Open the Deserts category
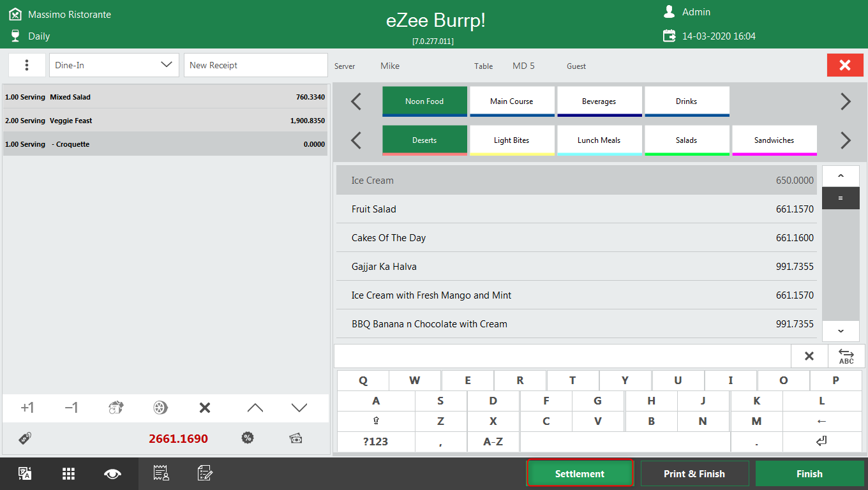 point(424,140)
